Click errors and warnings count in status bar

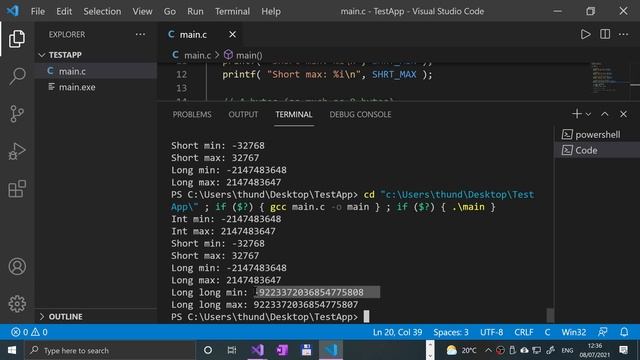pos(29,332)
